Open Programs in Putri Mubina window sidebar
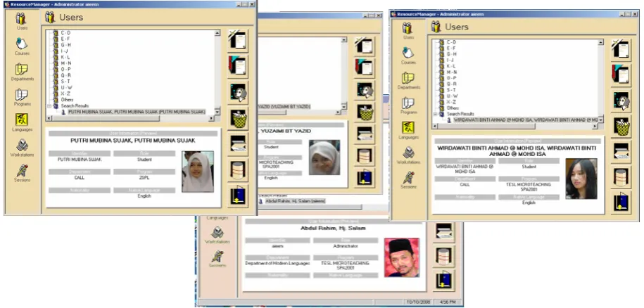The height and width of the screenshot is (308, 644). click(22, 97)
